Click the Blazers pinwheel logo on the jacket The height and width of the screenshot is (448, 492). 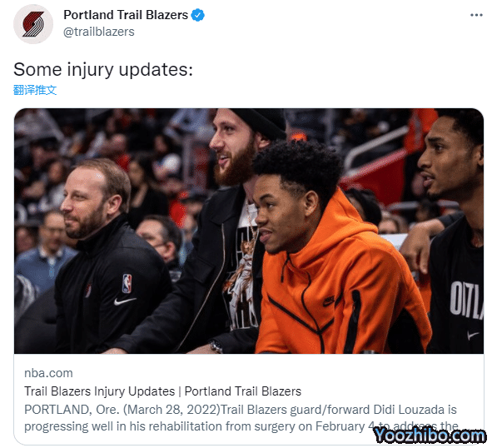pyautogui.click(x=88, y=291)
